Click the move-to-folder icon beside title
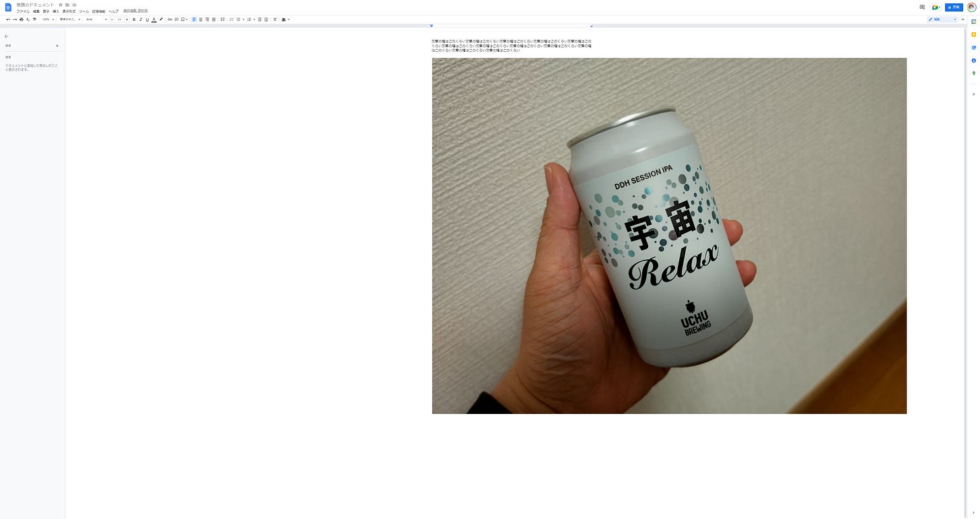This screenshot has height=519, width=980. click(x=67, y=5)
